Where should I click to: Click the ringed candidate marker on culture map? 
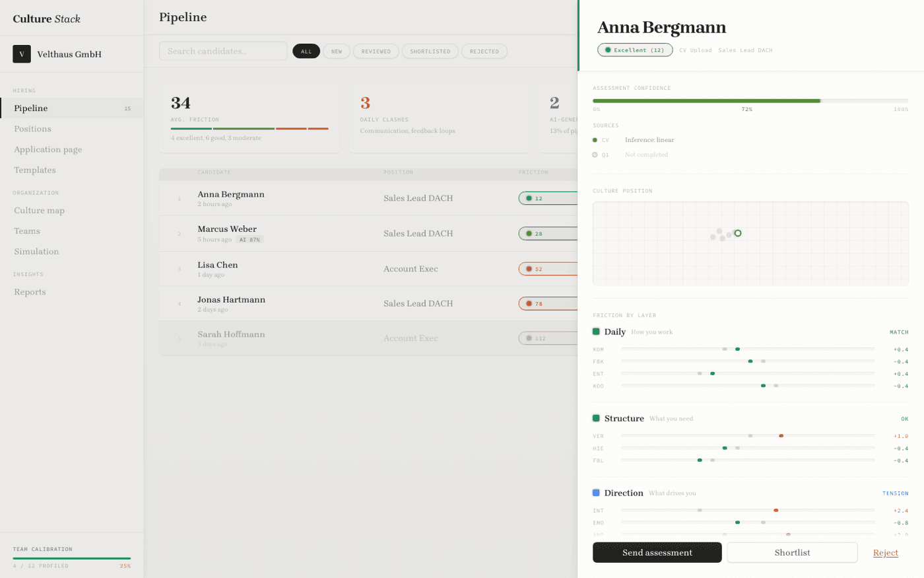coord(738,233)
